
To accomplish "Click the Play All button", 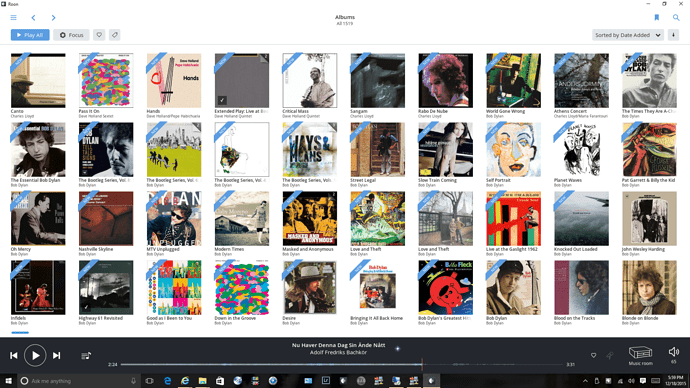I will coord(30,35).
